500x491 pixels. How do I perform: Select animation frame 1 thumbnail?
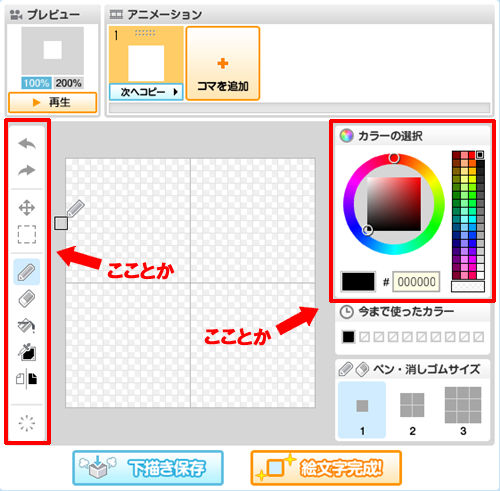click(x=146, y=55)
